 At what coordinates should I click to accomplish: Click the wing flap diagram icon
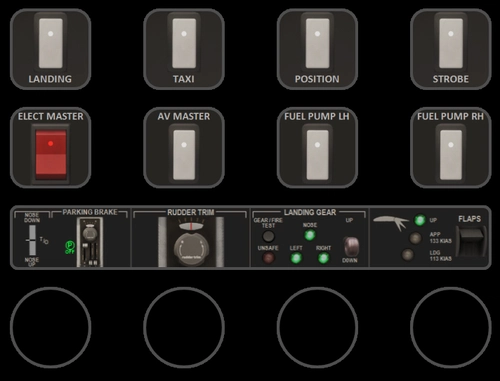[391, 223]
